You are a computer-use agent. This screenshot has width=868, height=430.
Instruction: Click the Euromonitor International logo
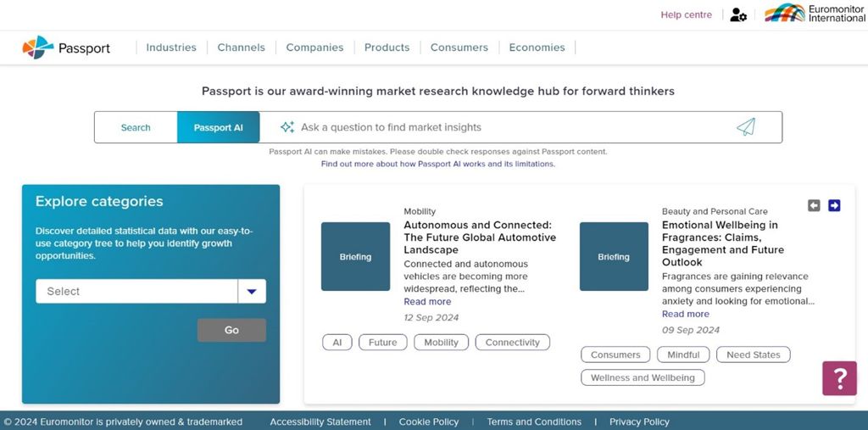[815, 13]
